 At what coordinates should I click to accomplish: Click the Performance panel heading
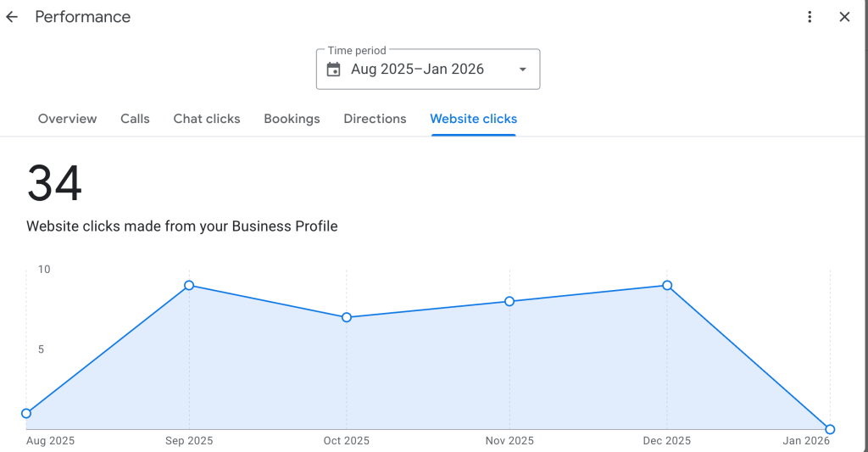point(83,17)
